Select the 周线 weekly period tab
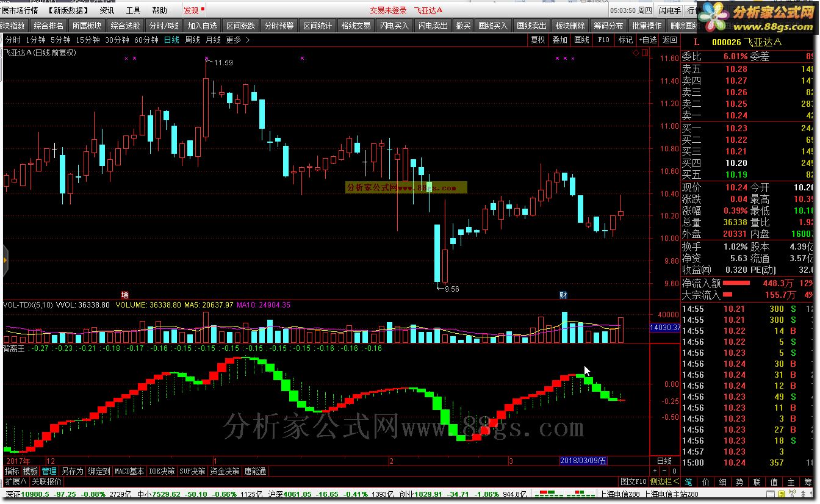Screen dimensions: 820x504 192,40
